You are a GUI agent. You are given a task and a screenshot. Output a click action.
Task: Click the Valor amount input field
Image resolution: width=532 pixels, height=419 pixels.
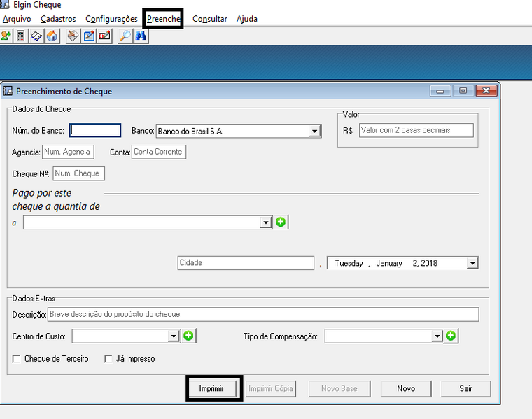point(416,130)
